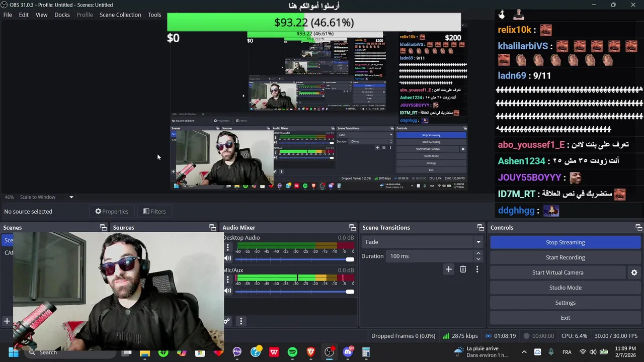
Task: Open advanced audio properties gear
Action: [x=227, y=321]
